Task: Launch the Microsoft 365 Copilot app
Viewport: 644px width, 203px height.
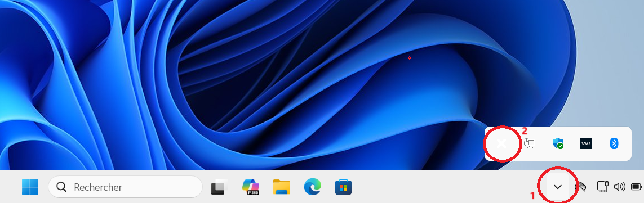Action: [251, 187]
